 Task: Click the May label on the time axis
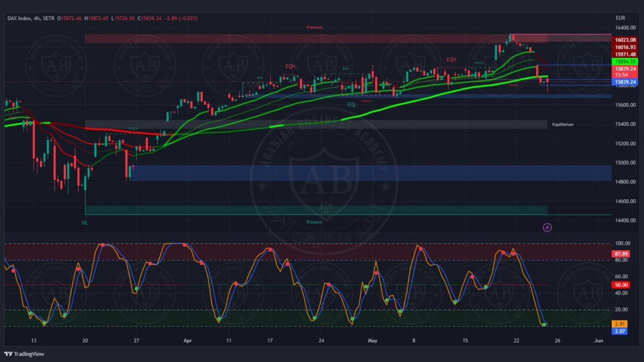(373, 341)
